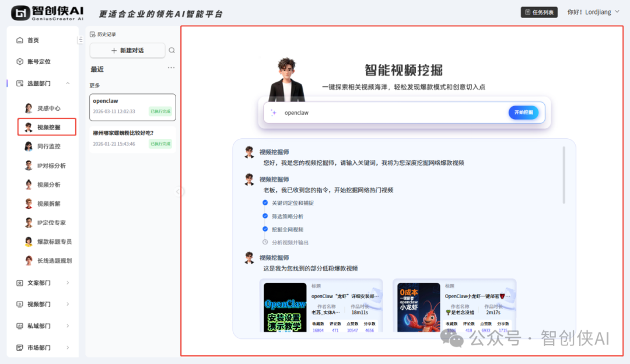630x364 pixels.
Task: Click the 市场部门 section icon
Action: [x=20, y=348]
